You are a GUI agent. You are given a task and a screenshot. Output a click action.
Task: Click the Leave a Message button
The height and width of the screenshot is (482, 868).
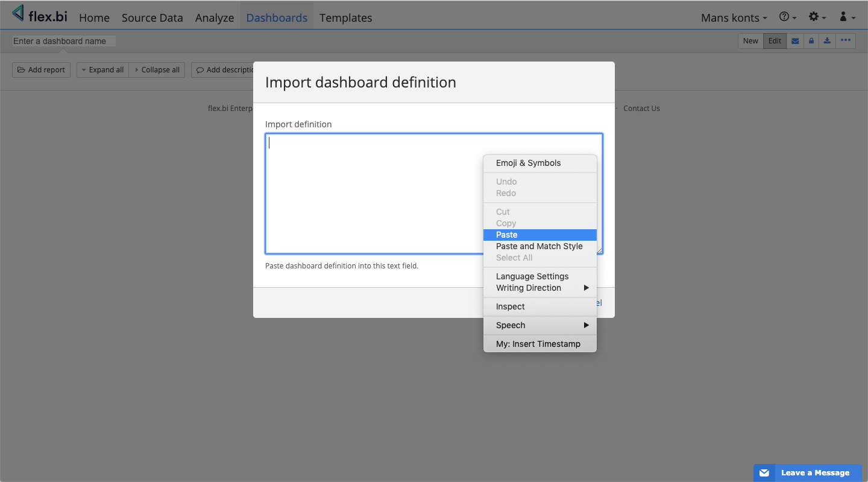807,473
